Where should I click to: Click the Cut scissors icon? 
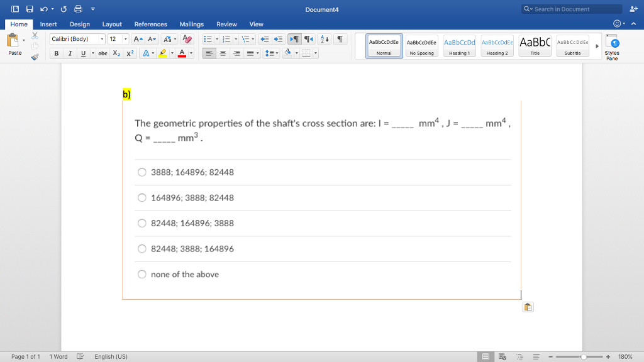[35, 36]
